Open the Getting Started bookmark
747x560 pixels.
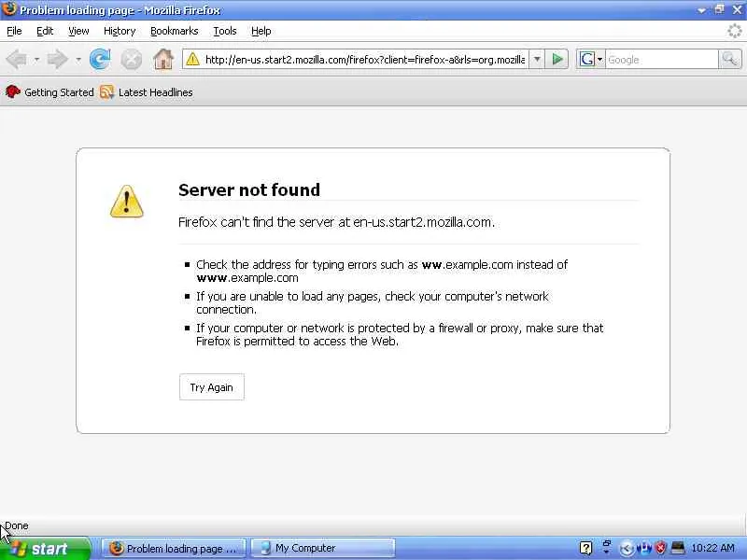pos(49,92)
